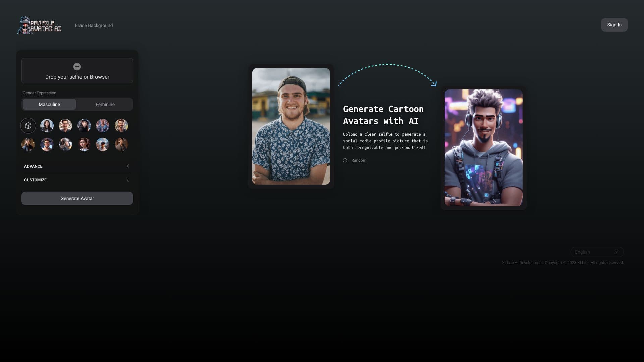This screenshot has height=362, width=644.
Task: Open the English language dropdown
Action: [x=596, y=252]
